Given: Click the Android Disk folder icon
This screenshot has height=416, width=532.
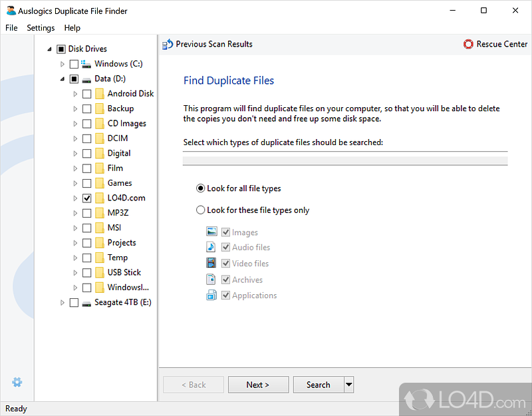Looking at the screenshot, I should [99, 93].
